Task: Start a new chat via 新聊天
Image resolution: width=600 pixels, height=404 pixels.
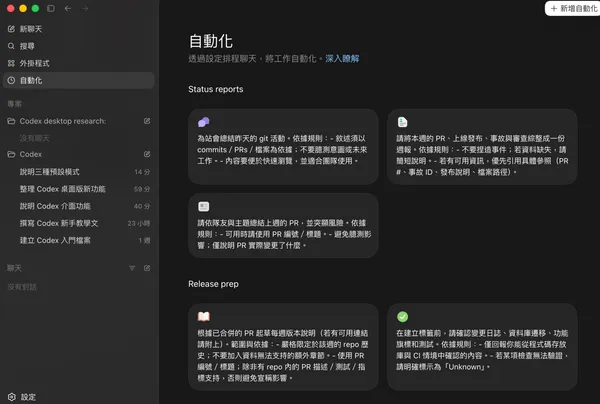Action: (78, 29)
